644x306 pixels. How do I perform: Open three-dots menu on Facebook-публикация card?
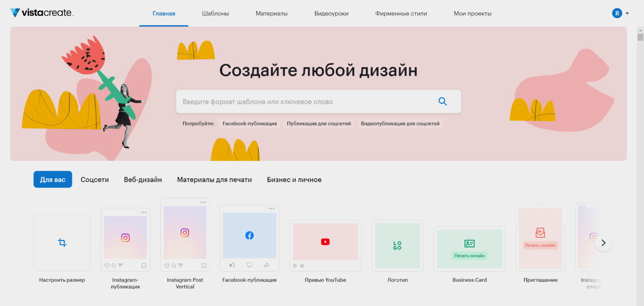272,208
